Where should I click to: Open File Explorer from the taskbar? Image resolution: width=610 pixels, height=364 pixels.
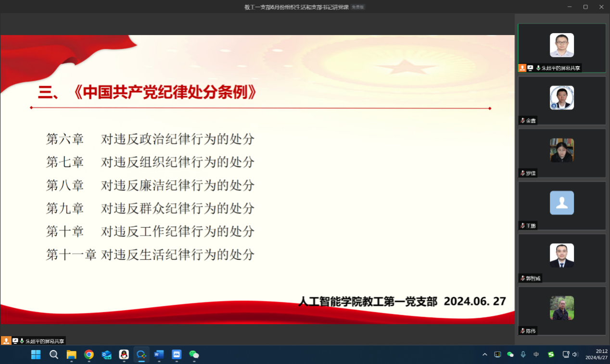tap(71, 354)
